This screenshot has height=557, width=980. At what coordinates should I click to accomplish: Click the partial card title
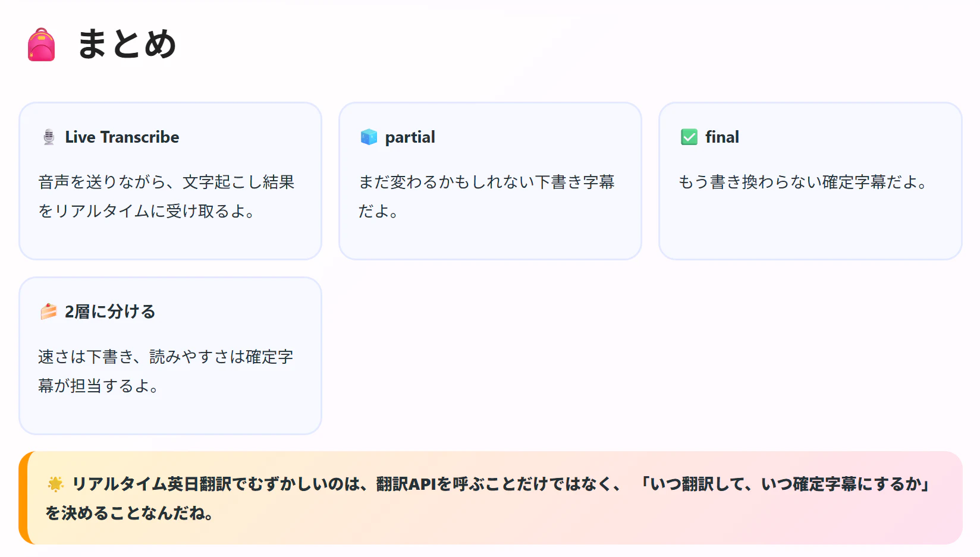click(410, 137)
